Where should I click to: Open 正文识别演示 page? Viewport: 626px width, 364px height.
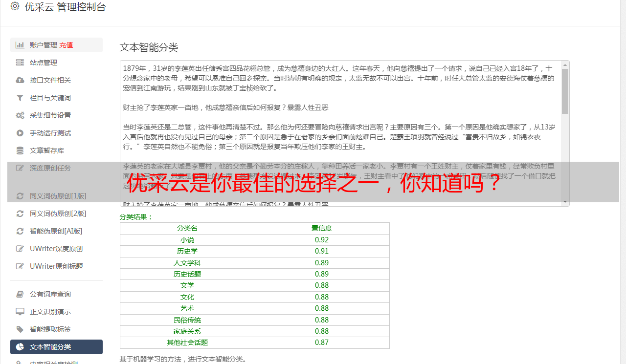56,312
